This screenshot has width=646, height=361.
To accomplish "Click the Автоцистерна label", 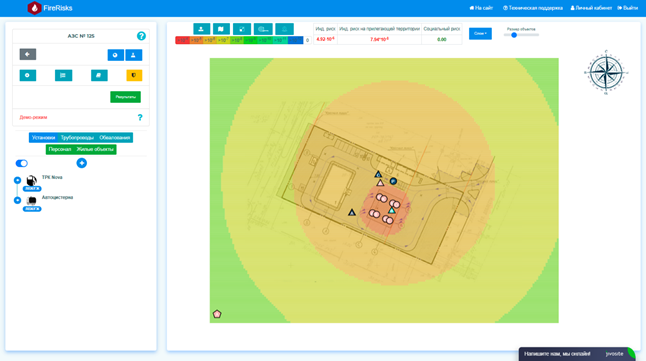I will (x=57, y=197).
